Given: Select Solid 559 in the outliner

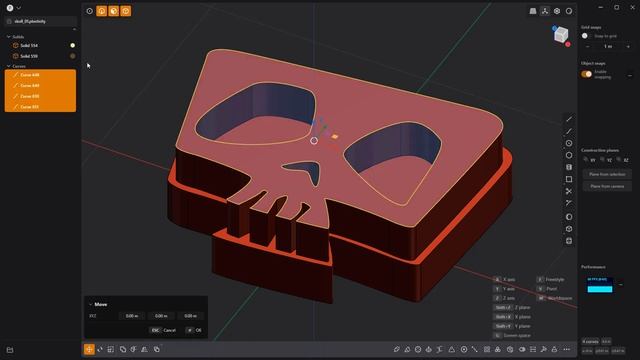Looking at the screenshot, I should pos(40,56).
